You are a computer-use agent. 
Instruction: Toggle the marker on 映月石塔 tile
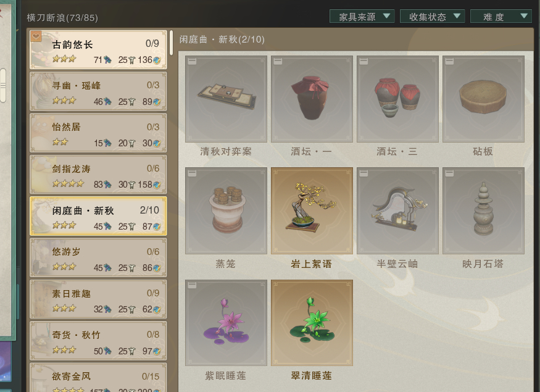(x=449, y=173)
